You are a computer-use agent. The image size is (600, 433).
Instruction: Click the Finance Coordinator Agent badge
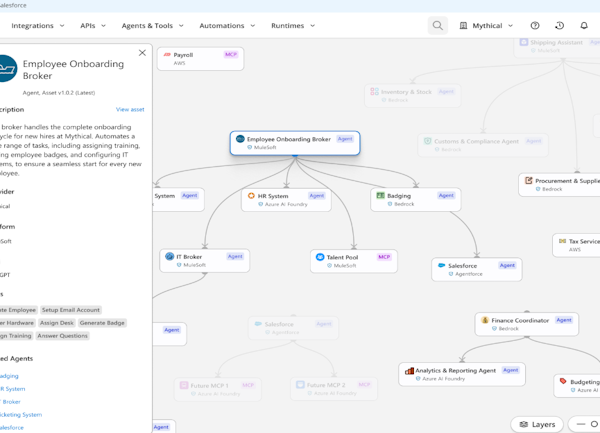pyautogui.click(x=564, y=320)
